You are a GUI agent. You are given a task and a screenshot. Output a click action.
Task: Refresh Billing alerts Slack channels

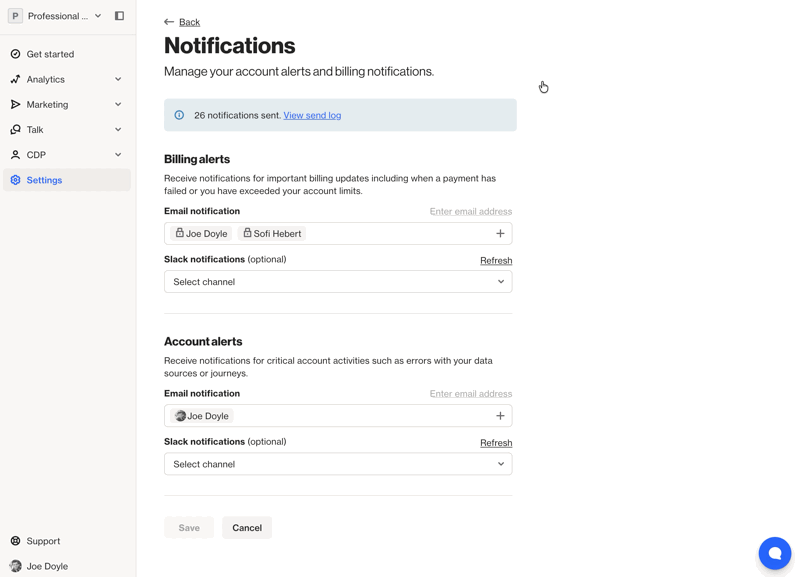496,260
